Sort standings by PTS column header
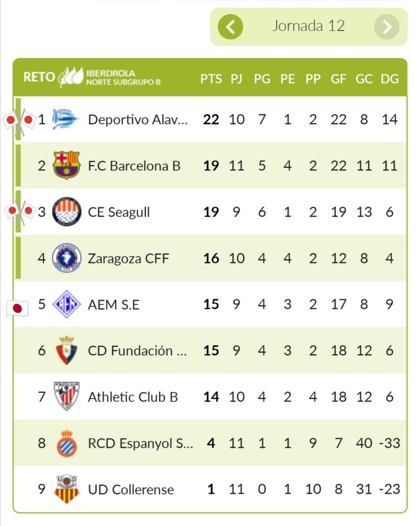420x526 pixels. [211, 79]
